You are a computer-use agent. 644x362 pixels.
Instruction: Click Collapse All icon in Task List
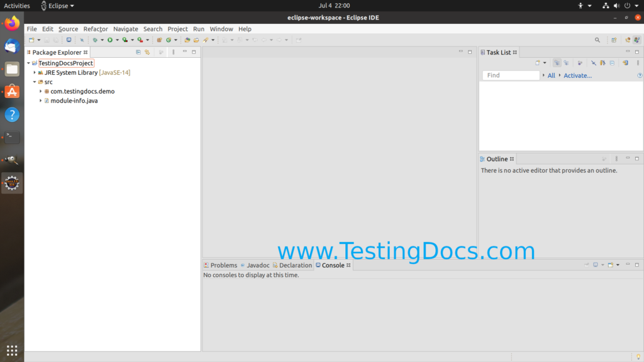pyautogui.click(x=612, y=63)
